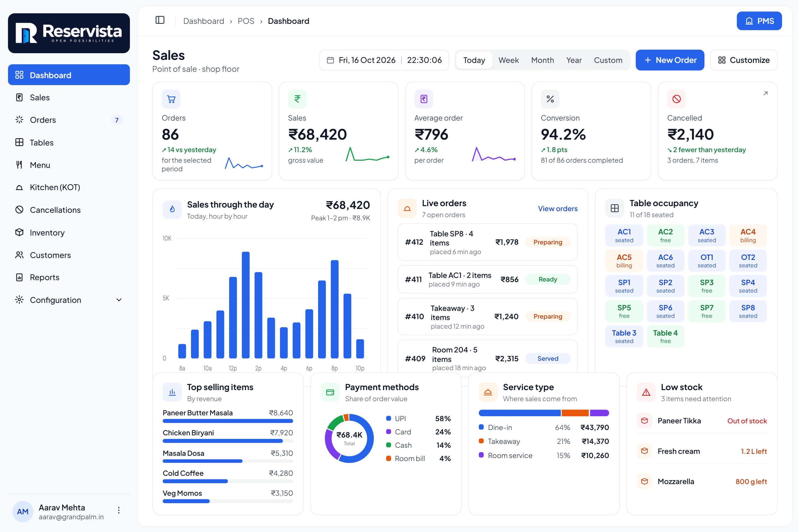Click the Reports chart icon
Screen dimensions: 798x532
pos(19,277)
